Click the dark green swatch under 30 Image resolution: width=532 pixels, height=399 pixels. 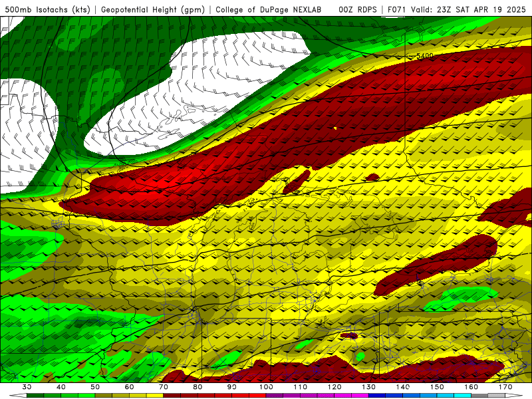pyautogui.click(x=35, y=396)
